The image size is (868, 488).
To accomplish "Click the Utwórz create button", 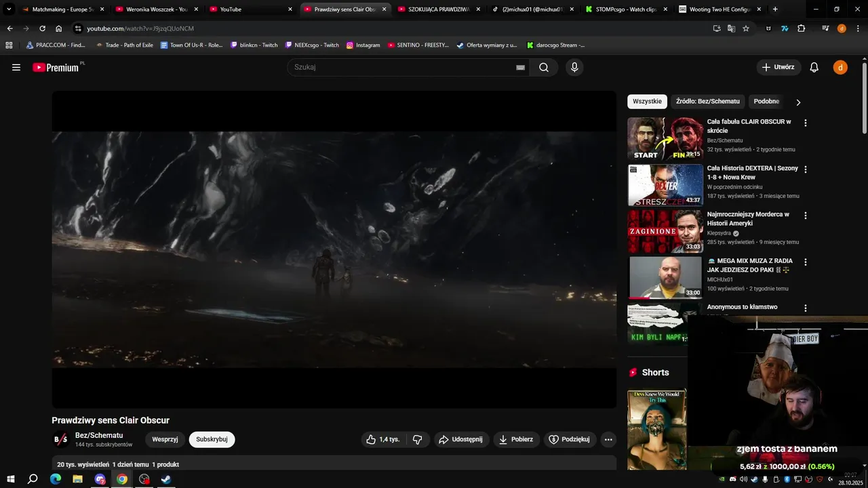I will 778,67.
